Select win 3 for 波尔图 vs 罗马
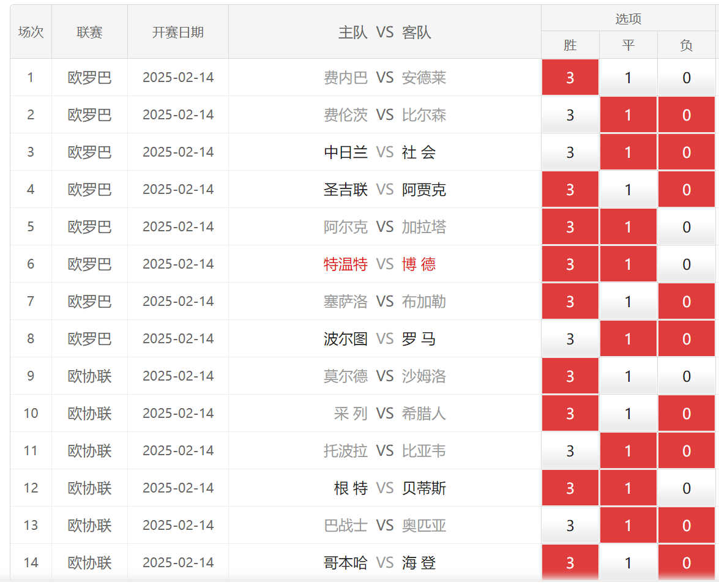 (570, 338)
